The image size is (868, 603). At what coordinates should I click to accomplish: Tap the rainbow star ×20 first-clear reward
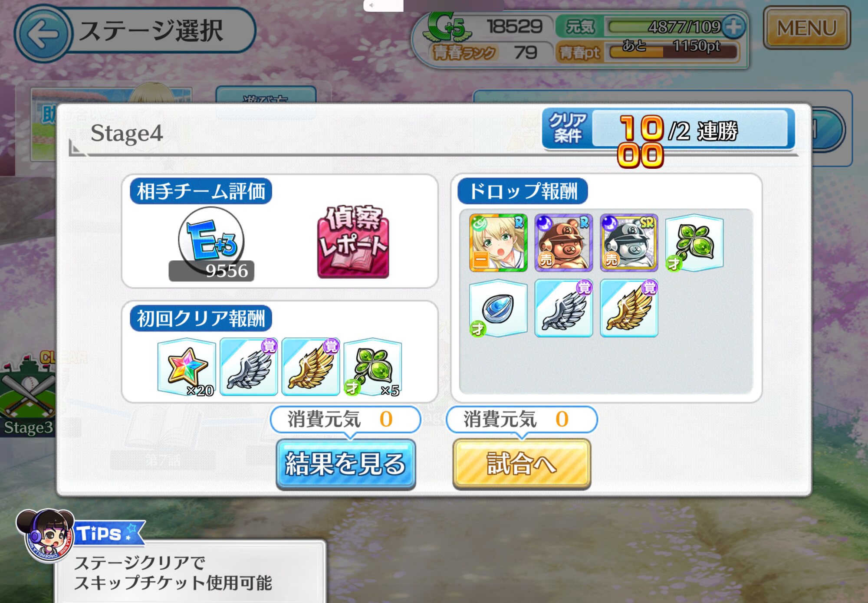(x=187, y=367)
